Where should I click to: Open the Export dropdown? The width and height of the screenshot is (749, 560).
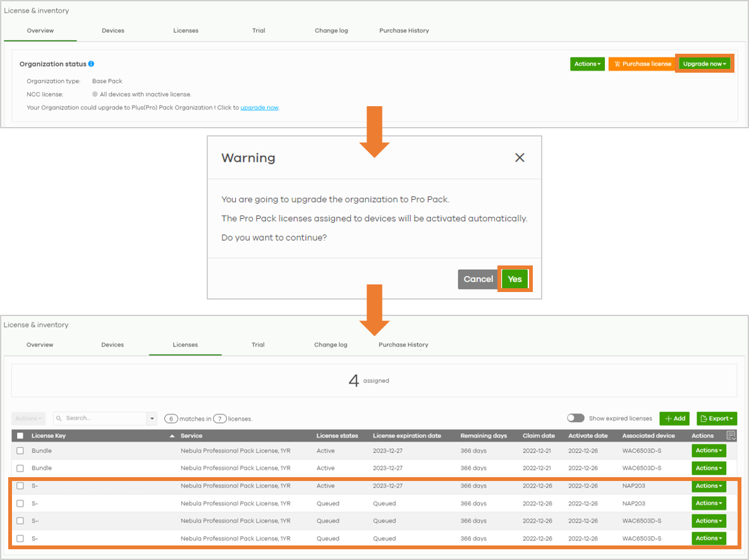[x=717, y=418]
